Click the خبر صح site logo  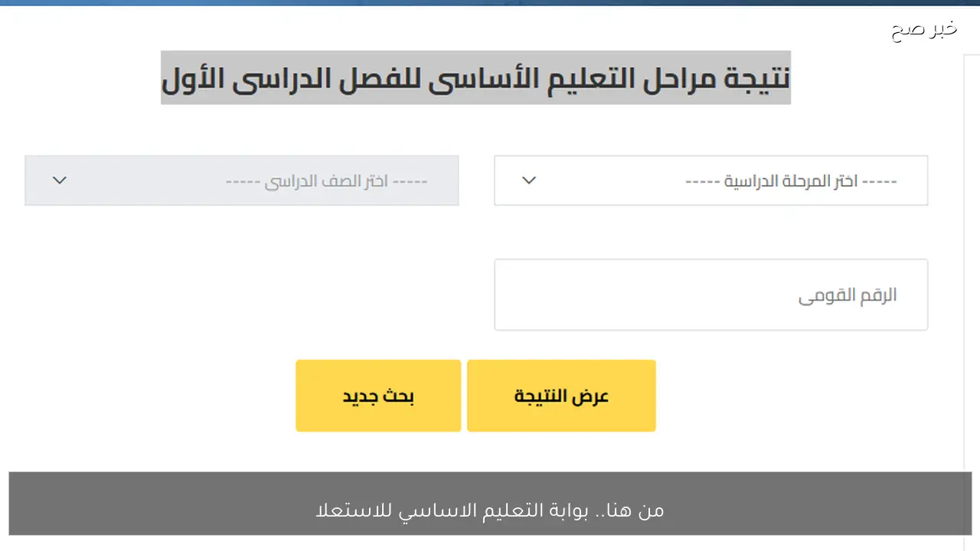pos(923,29)
